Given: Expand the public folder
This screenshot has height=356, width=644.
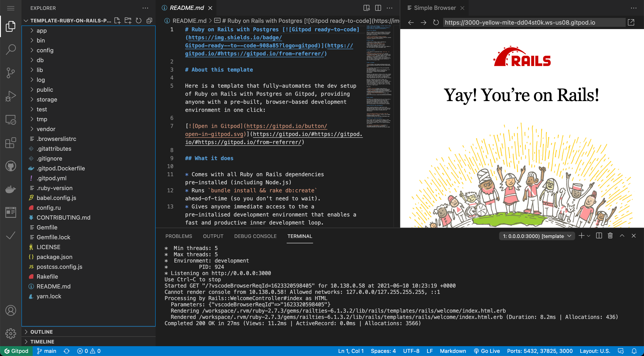Looking at the screenshot, I should pos(89,89).
